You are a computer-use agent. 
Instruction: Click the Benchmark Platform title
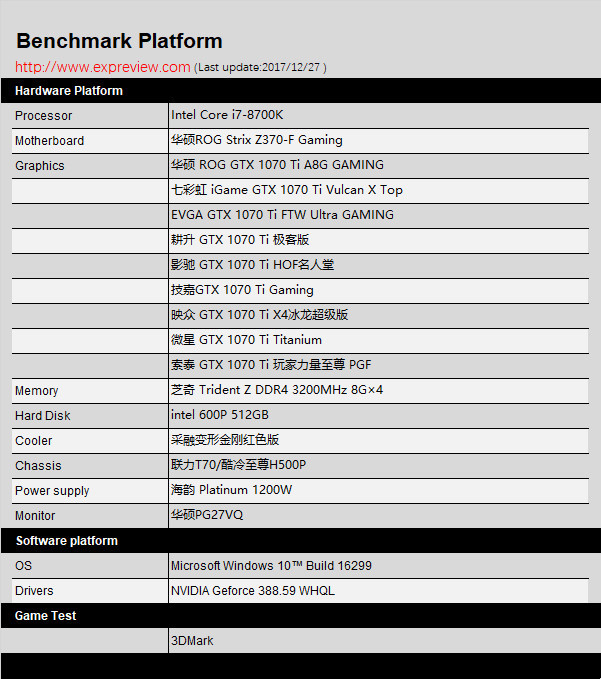click(119, 41)
